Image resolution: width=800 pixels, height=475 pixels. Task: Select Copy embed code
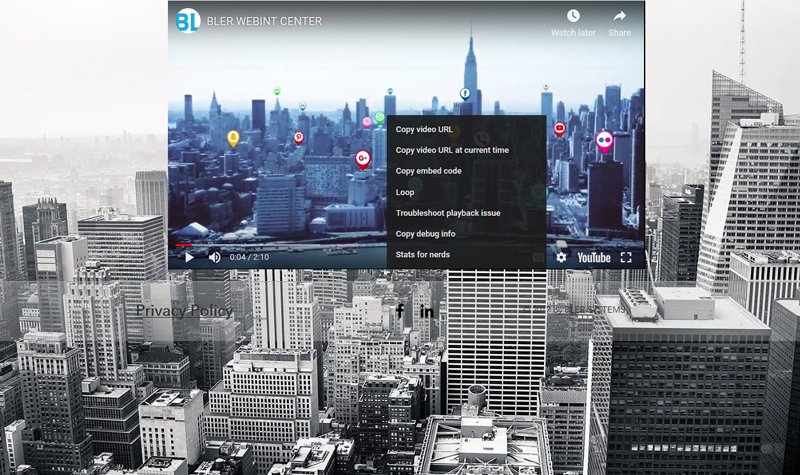[428, 171]
